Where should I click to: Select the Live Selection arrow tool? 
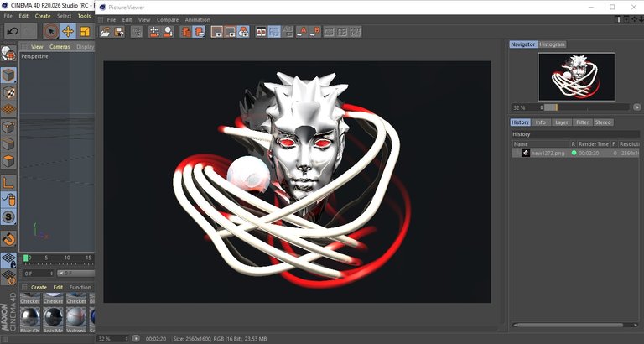coord(51,31)
